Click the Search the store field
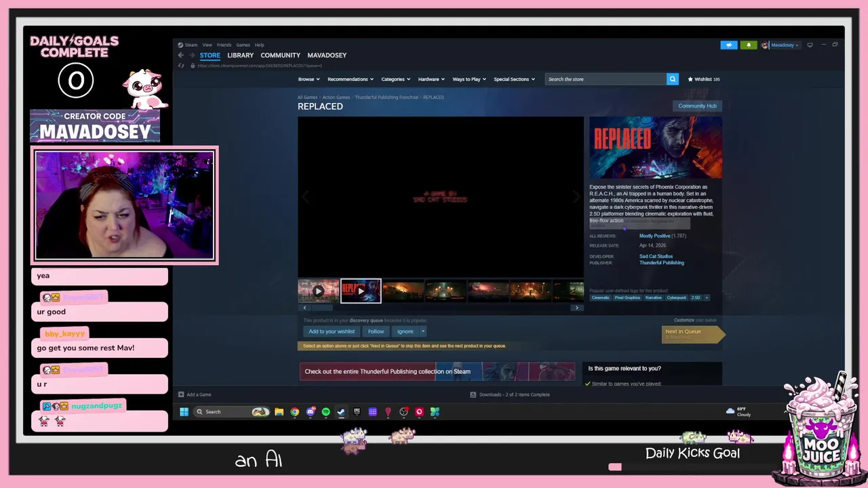 coord(606,79)
